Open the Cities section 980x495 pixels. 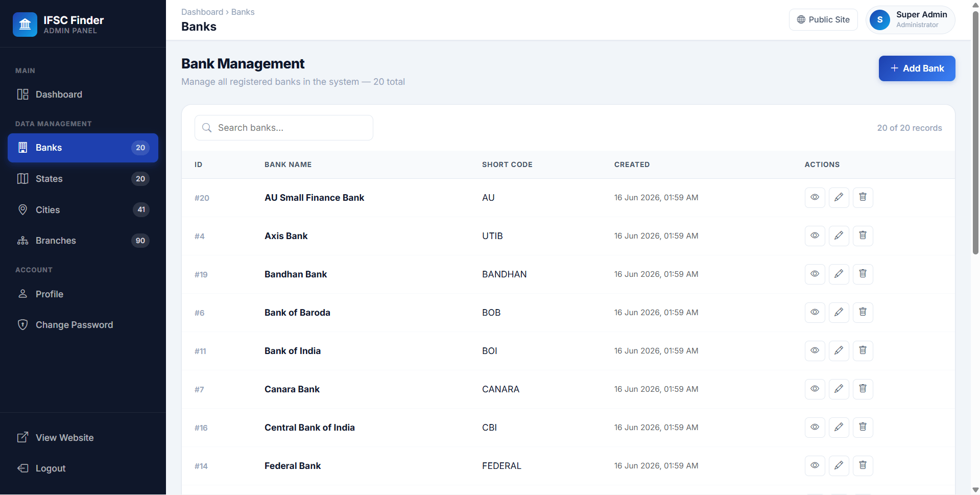click(x=83, y=210)
